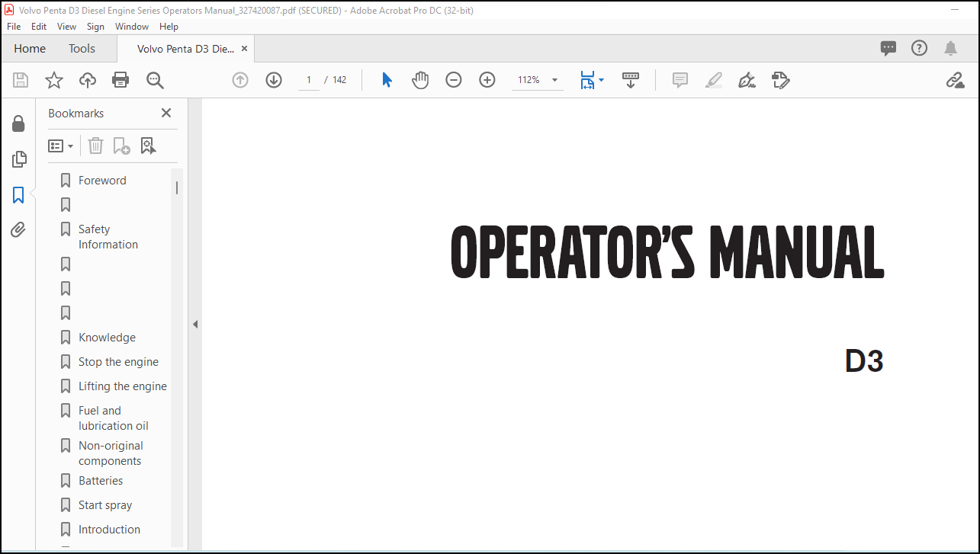Add a new bookmark

[x=121, y=146]
